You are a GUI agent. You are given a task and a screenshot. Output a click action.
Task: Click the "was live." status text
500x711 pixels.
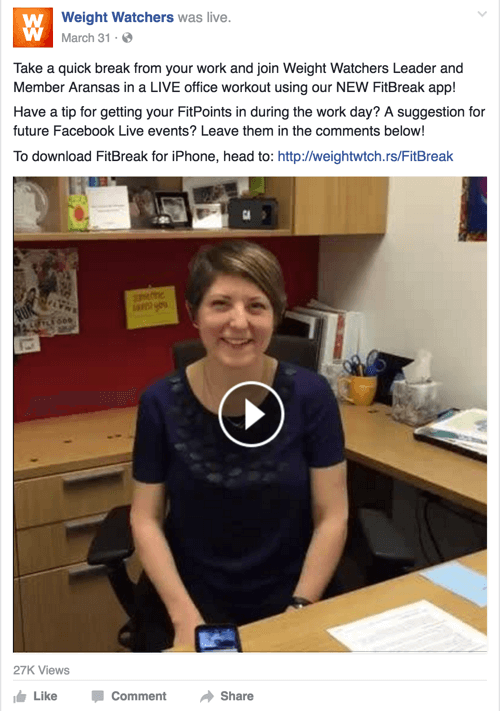[204, 18]
